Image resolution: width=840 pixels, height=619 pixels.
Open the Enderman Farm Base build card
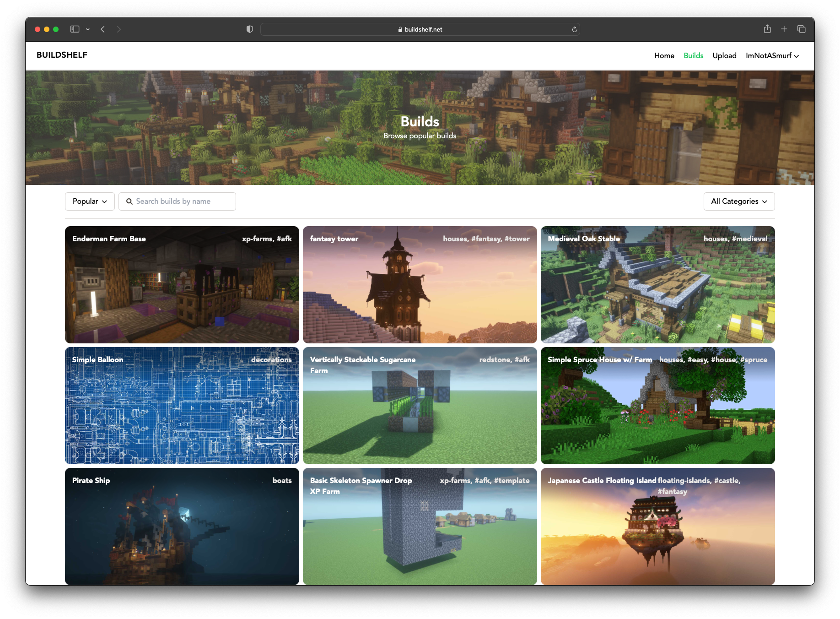point(182,285)
